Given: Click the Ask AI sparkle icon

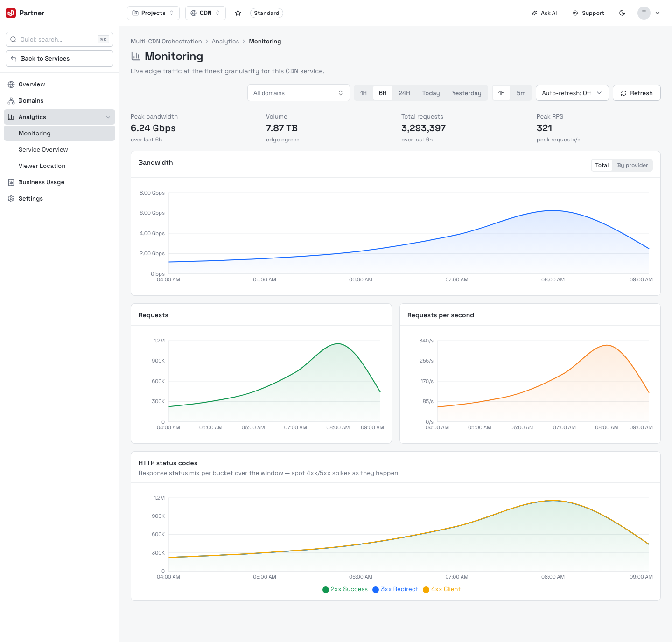Looking at the screenshot, I should click(534, 13).
